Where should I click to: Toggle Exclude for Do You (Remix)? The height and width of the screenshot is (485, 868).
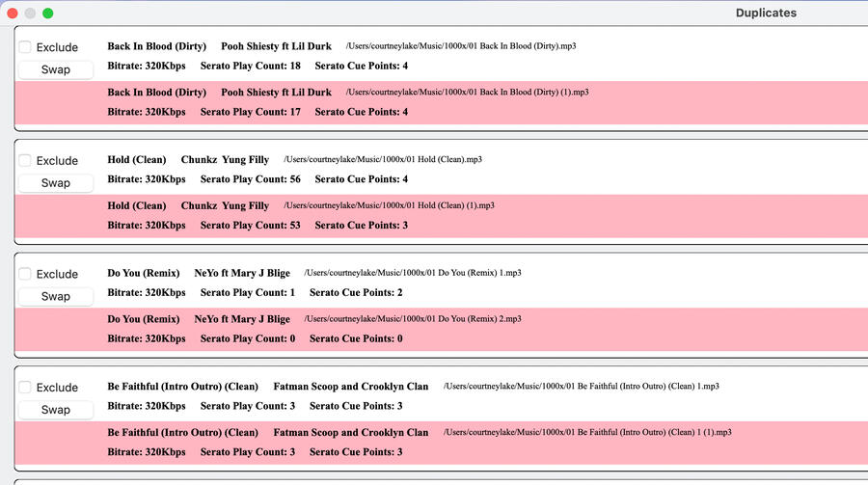pyautogui.click(x=25, y=274)
